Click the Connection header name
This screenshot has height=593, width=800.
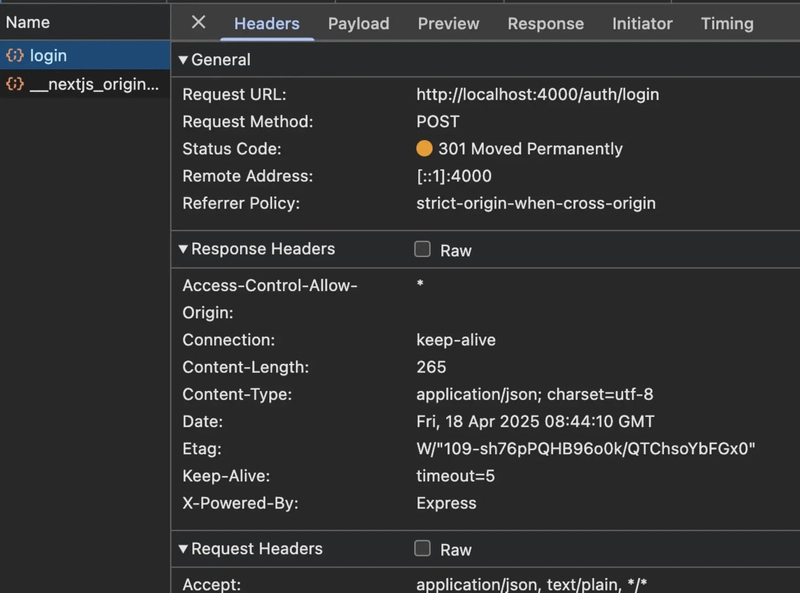(x=229, y=340)
